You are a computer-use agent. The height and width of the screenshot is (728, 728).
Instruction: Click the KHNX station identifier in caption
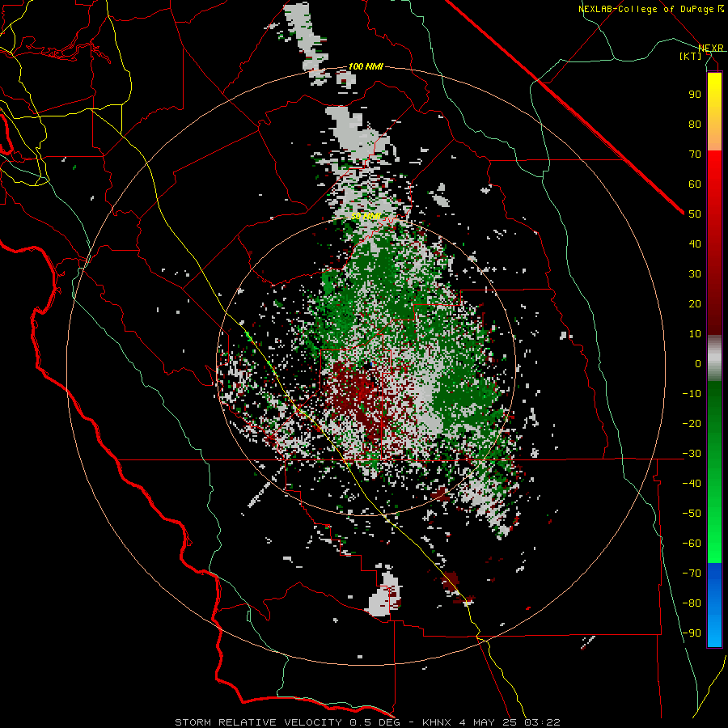437,722
